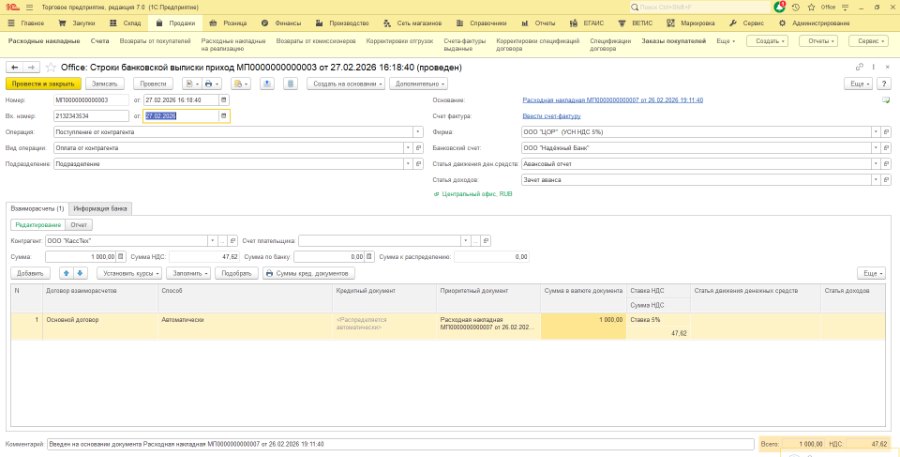Click the Подобрать button
This screenshot has height=457, width=900.
pos(236,273)
